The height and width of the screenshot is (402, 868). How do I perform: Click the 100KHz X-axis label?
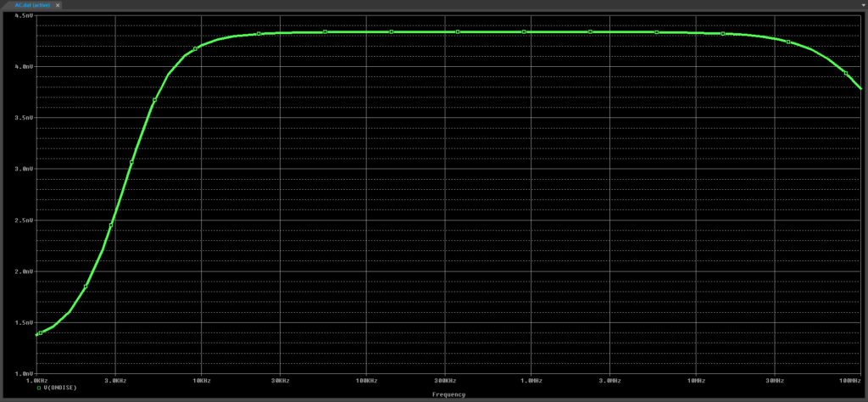tap(366, 381)
